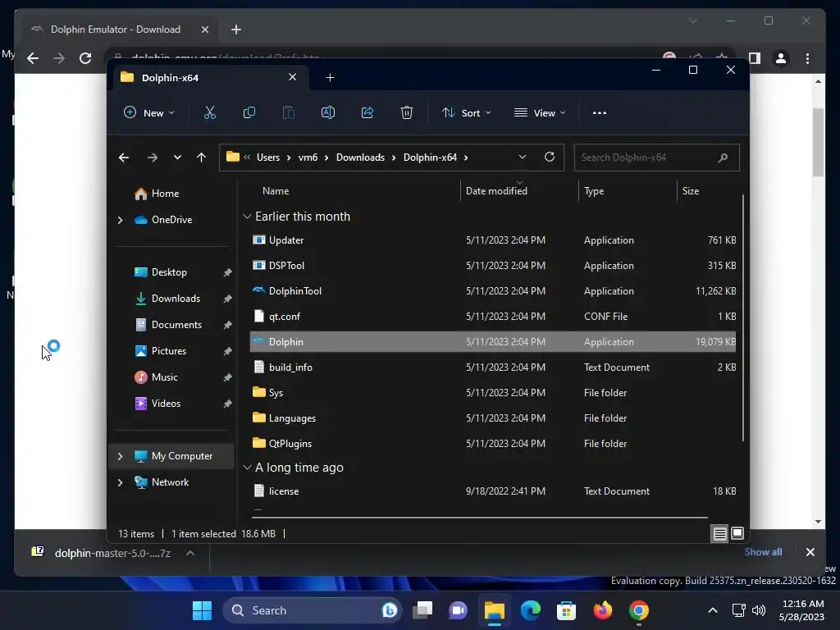Open the See more three-dots menu

[x=600, y=113]
